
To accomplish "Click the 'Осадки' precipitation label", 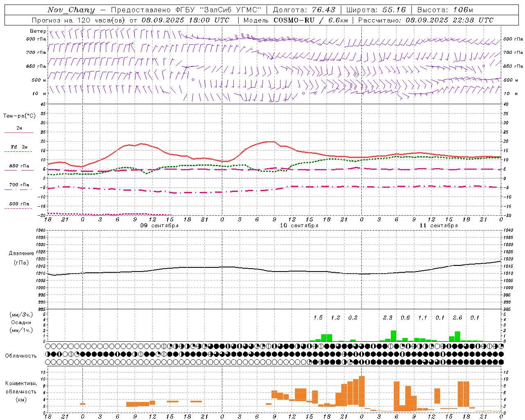I will pyautogui.click(x=21, y=322).
